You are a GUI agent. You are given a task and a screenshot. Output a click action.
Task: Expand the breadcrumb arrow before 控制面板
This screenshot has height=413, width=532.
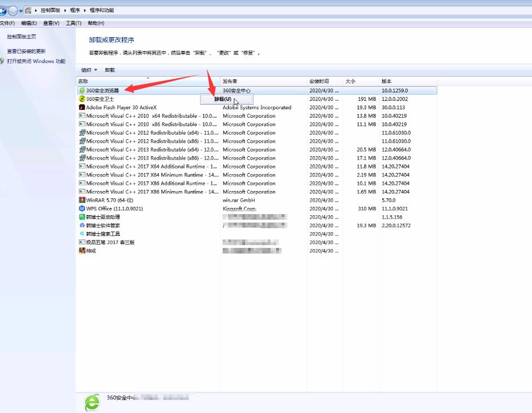(36, 11)
